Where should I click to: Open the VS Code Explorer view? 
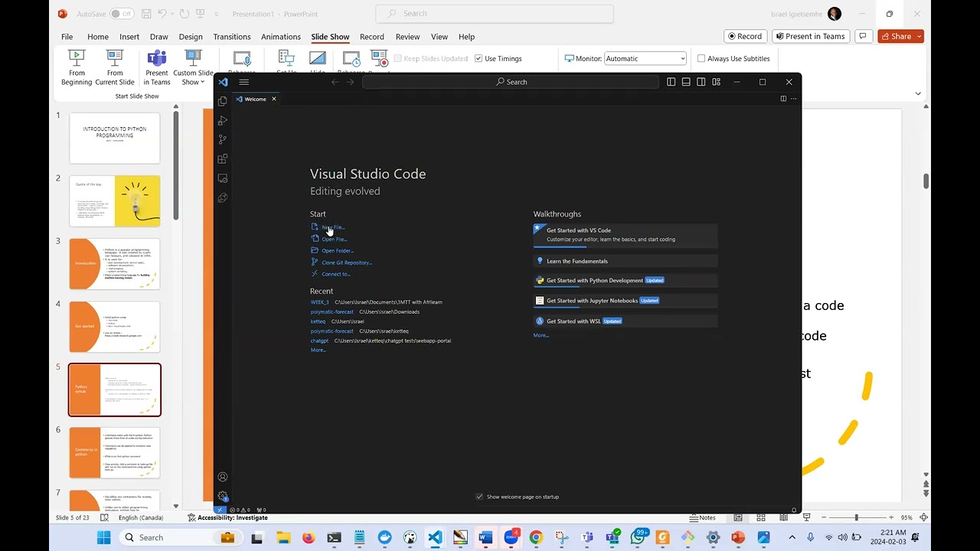pos(222,101)
